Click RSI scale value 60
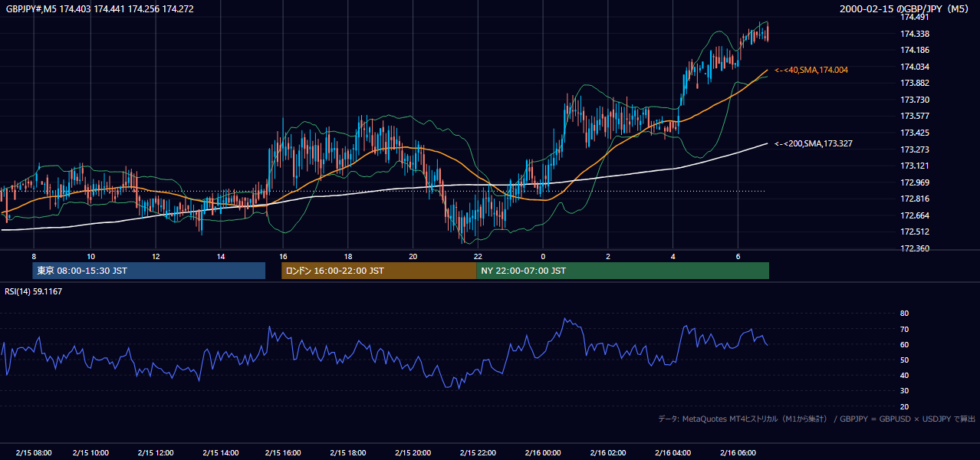 [x=904, y=344]
